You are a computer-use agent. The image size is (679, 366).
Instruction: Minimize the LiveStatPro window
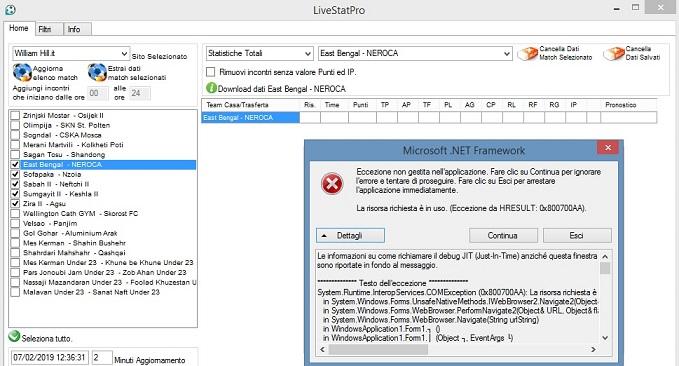coord(617,9)
